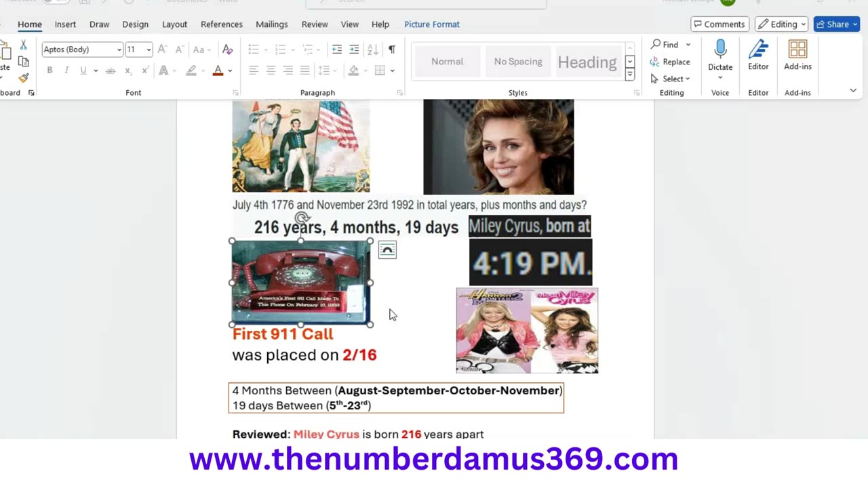The height and width of the screenshot is (488, 868).
Task: Open the borders dropdown arrow
Action: pos(393,70)
